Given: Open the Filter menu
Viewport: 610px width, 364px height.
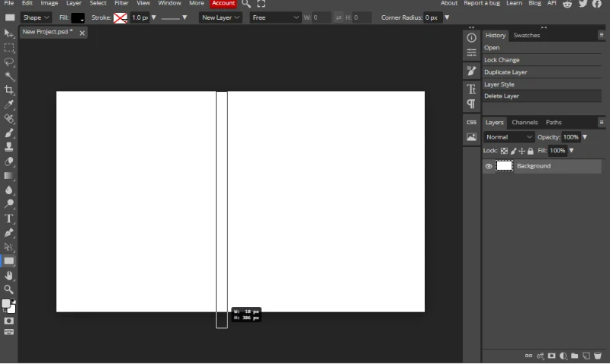Looking at the screenshot, I should tap(121, 3).
